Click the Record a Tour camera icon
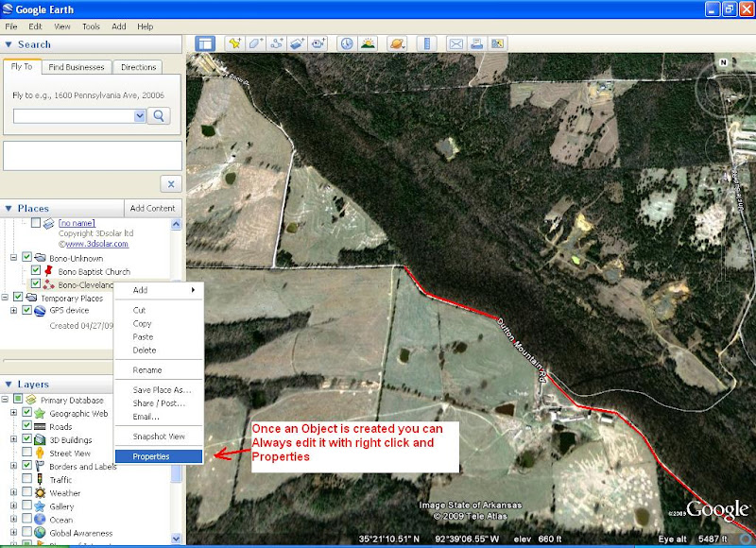This screenshot has width=756, height=548. point(318,43)
